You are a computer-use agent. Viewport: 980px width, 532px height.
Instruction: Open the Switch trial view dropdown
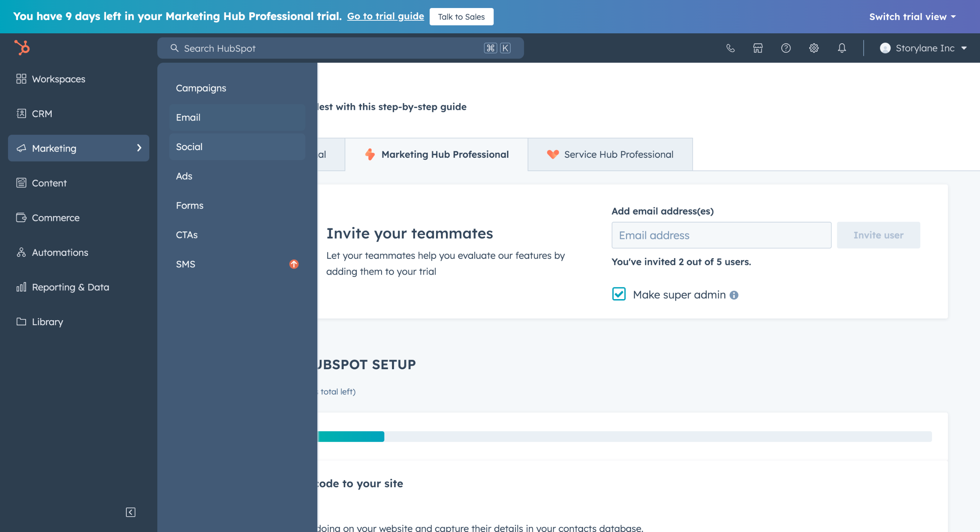point(913,17)
